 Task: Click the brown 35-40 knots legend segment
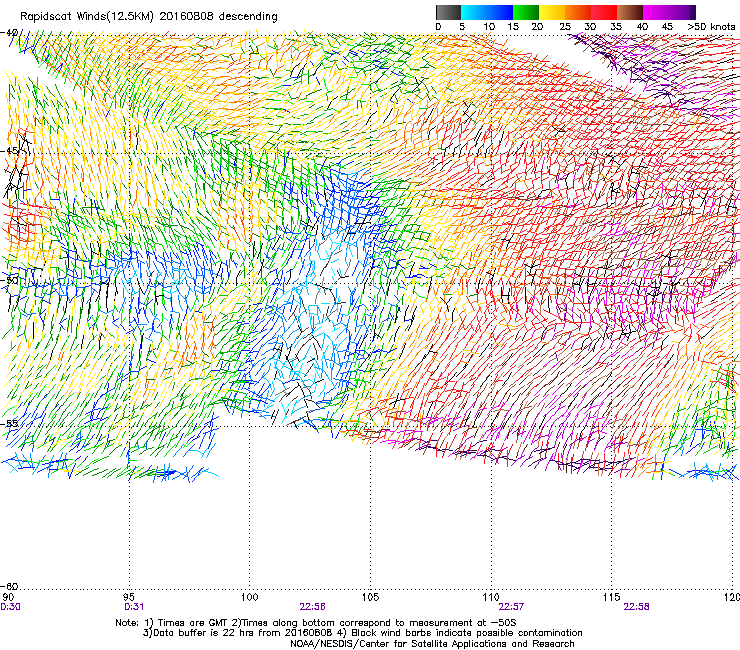point(630,12)
